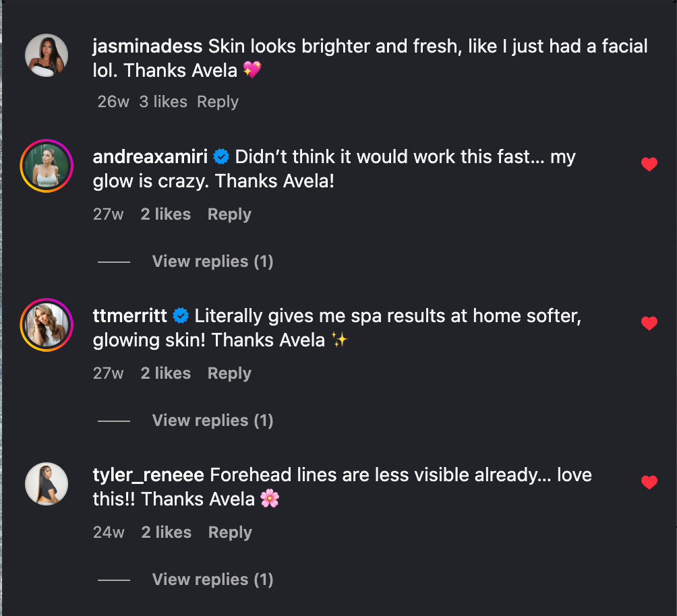Image resolution: width=677 pixels, height=616 pixels.
Task: Reply to tyler_reneee's comment
Action: [230, 532]
